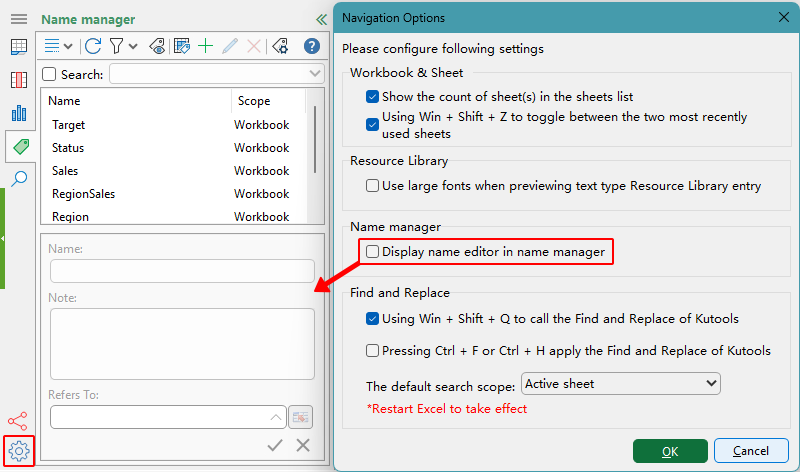800x472 pixels.
Task: Enable large fonts for Resource Library preview
Action: tap(372, 185)
